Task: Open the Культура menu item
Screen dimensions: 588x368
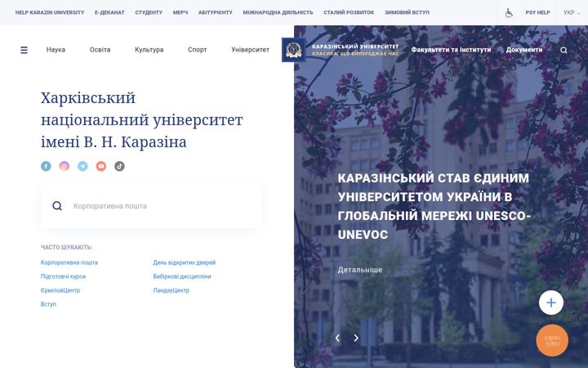Action: coord(149,50)
